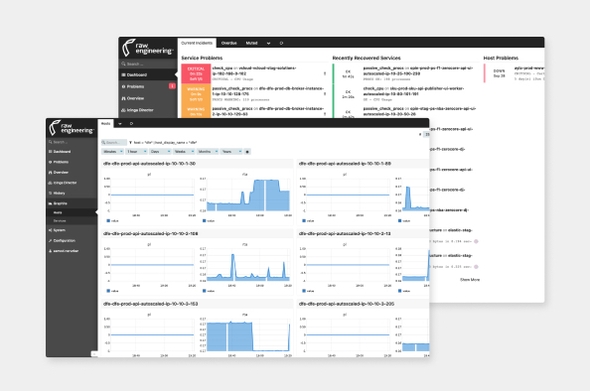The height and width of the screenshot is (392, 590).
Task: Open the Weeks time range dropdown
Action: click(x=184, y=152)
